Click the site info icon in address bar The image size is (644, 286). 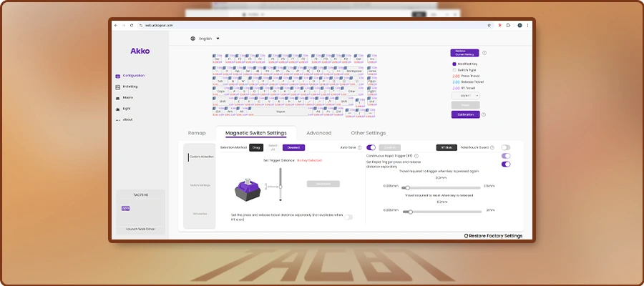pos(141,25)
